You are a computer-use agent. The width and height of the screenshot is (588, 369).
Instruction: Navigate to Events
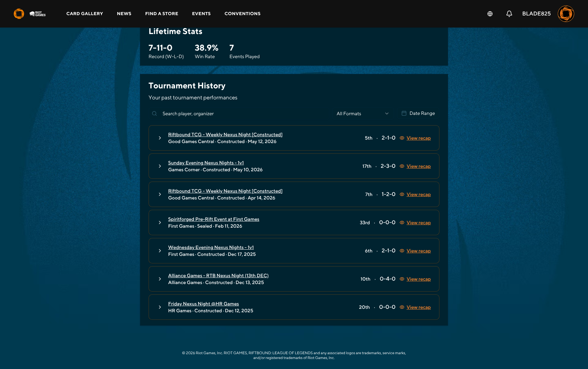(202, 14)
